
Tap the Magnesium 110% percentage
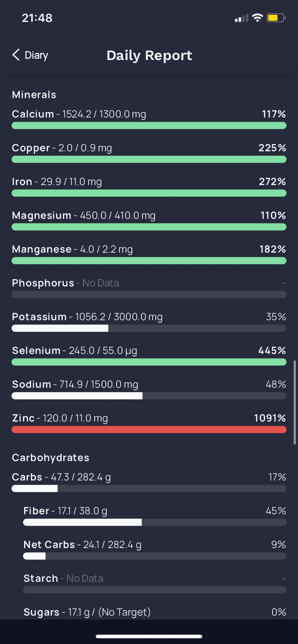coord(273,215)
